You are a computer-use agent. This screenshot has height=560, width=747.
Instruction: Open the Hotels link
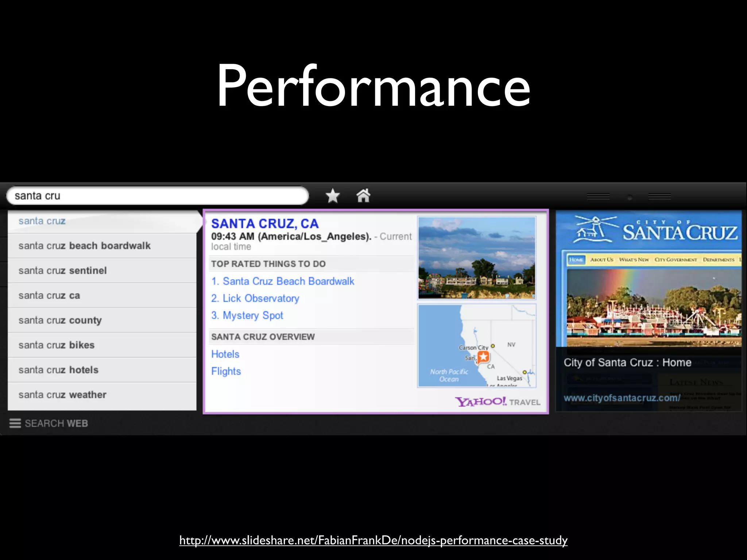(225, 354)
